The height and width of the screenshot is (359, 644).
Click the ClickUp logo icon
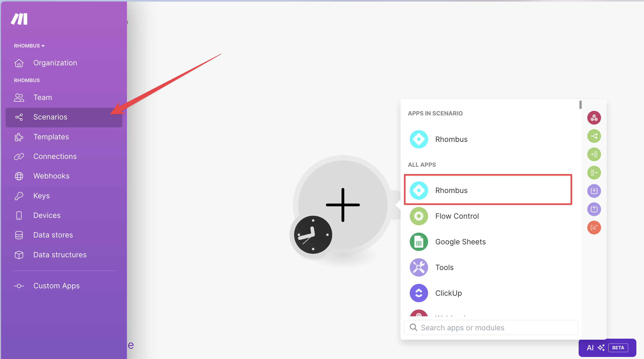419,293
